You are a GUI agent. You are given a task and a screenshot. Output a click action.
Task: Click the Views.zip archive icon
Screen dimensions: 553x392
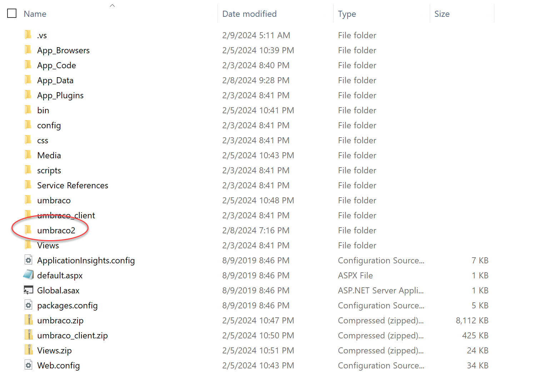[29, 350]
